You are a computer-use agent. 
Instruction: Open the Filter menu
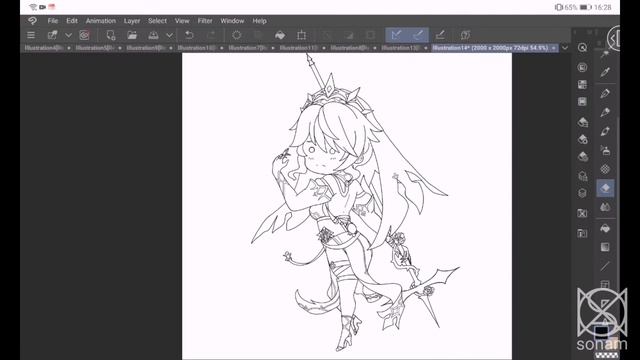(205, 21)
